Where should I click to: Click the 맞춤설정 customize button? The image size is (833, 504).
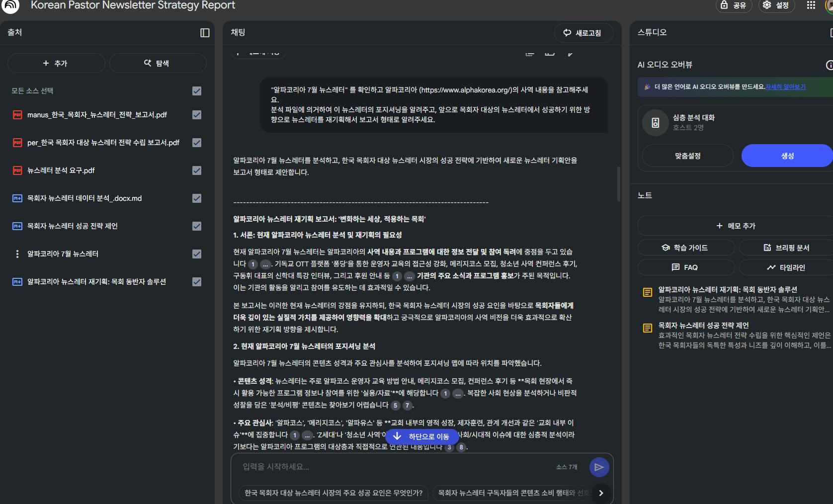pos(687,156)
